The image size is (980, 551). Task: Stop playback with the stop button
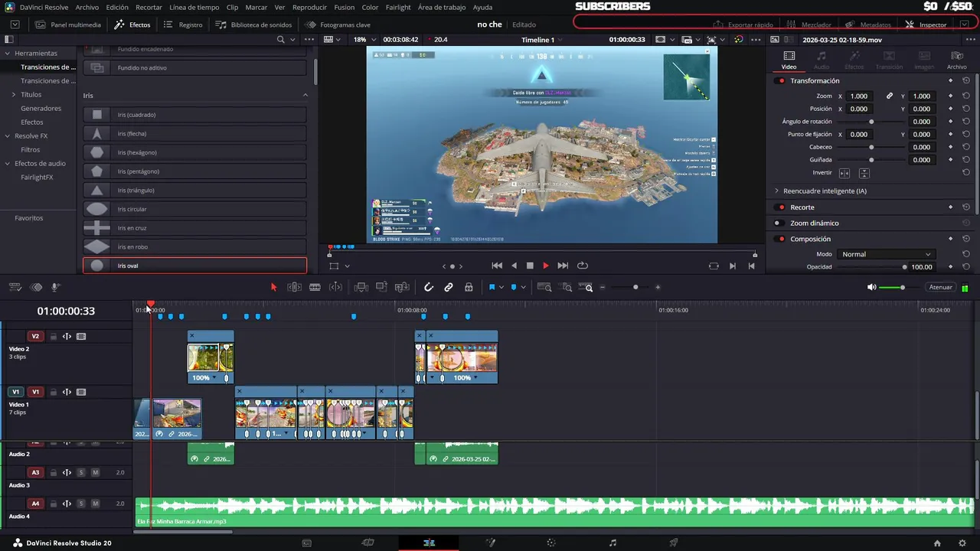(x=530, y=266)
